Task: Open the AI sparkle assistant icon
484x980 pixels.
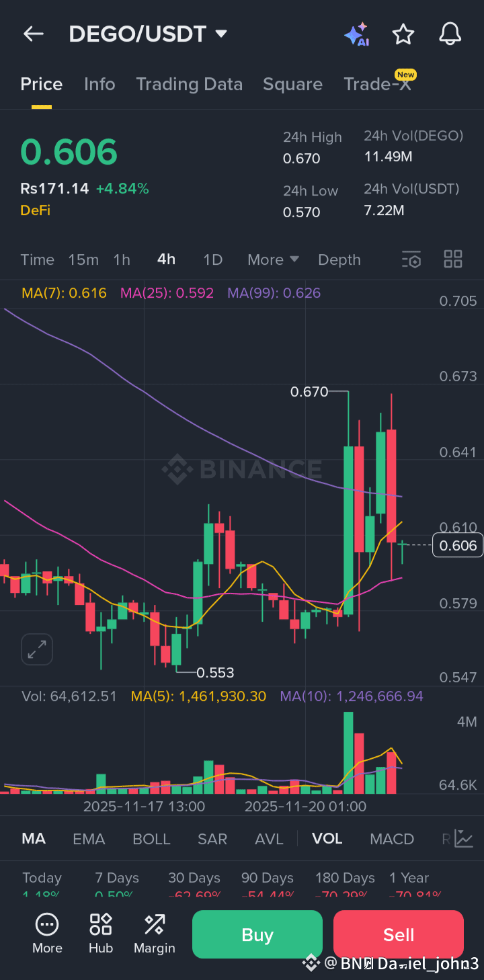Action: coord(356,34)
